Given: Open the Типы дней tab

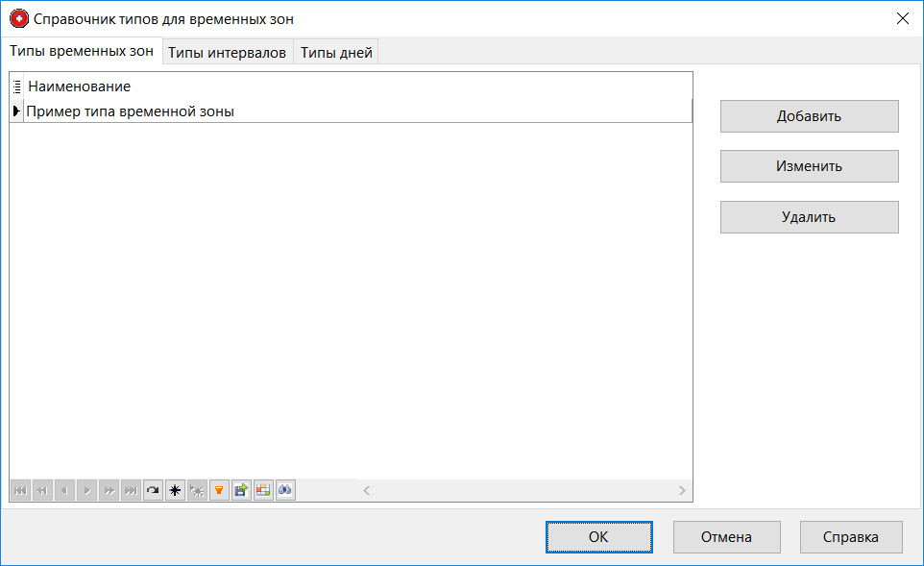Looking at the screenshot, I should point(336,53).
